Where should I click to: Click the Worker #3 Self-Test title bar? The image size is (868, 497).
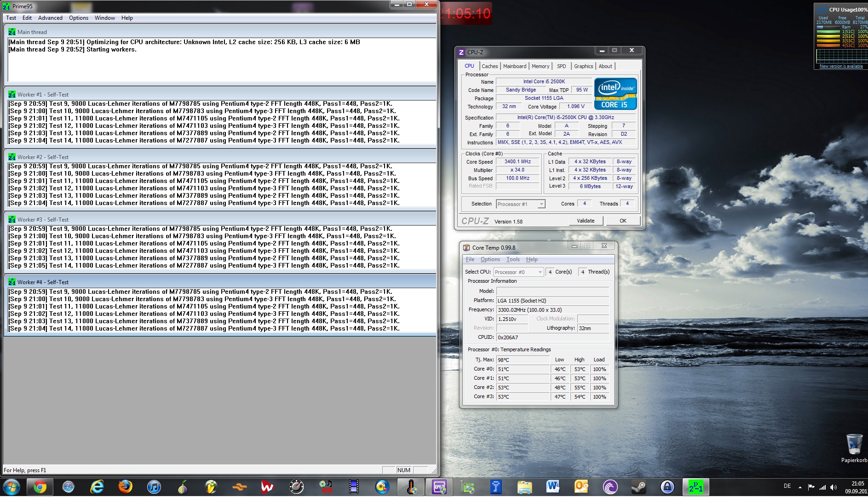(221, 219)
